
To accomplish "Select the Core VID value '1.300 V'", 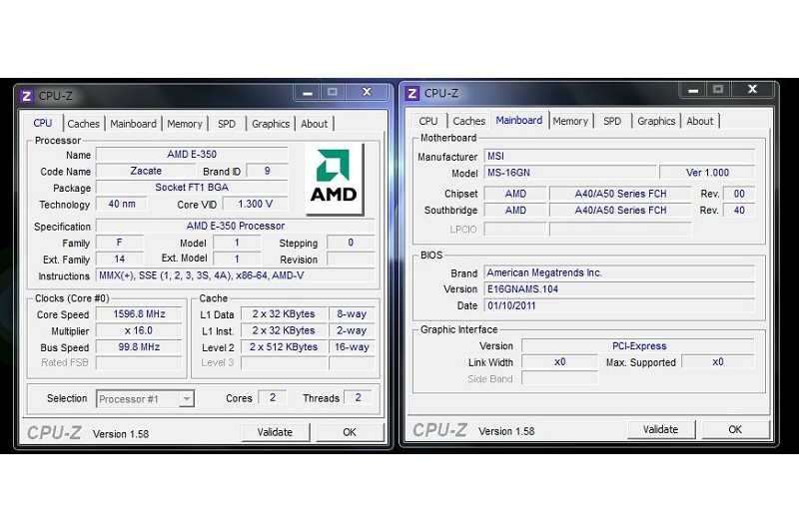I will click(x=256, y=205).
